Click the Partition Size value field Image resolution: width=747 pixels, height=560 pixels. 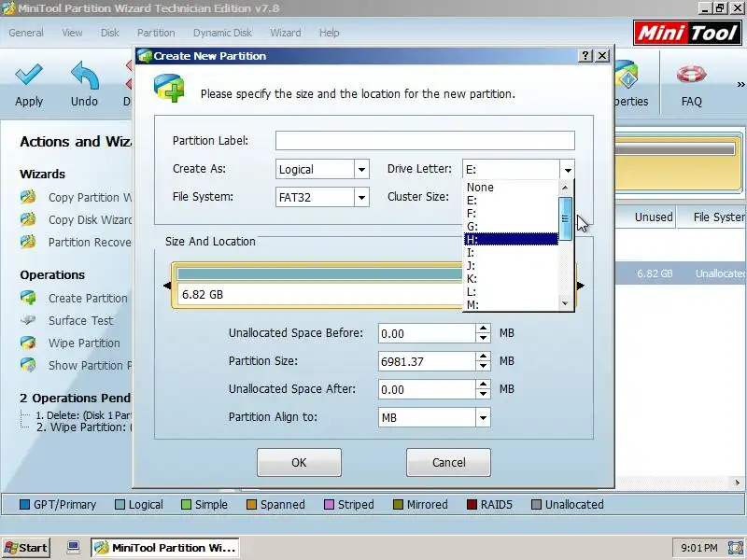point(427,361)
